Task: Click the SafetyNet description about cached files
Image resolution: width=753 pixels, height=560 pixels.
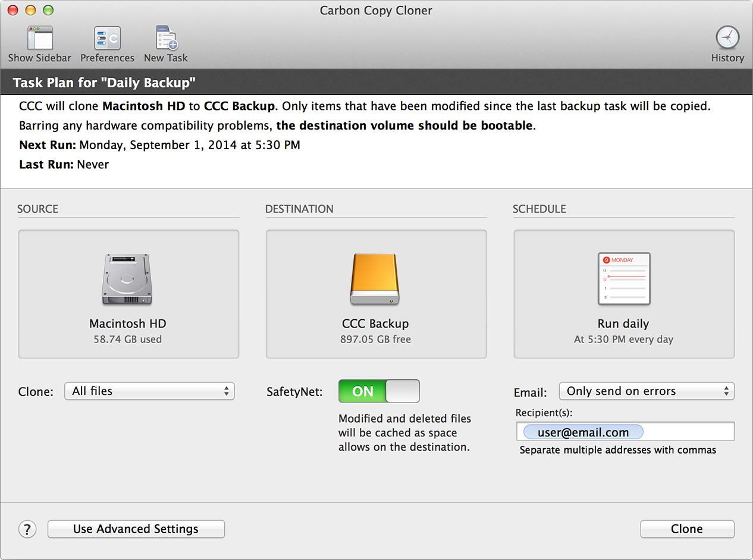Action: 404,433
